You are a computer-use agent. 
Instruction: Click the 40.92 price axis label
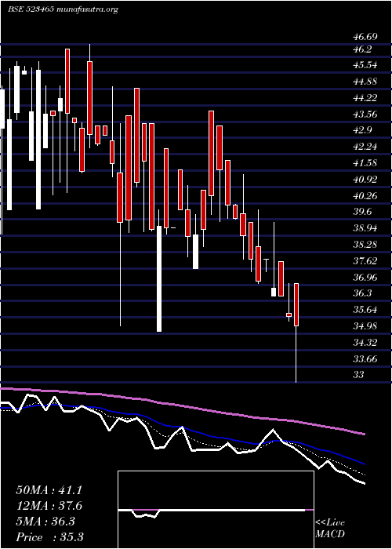coord(364,180)
